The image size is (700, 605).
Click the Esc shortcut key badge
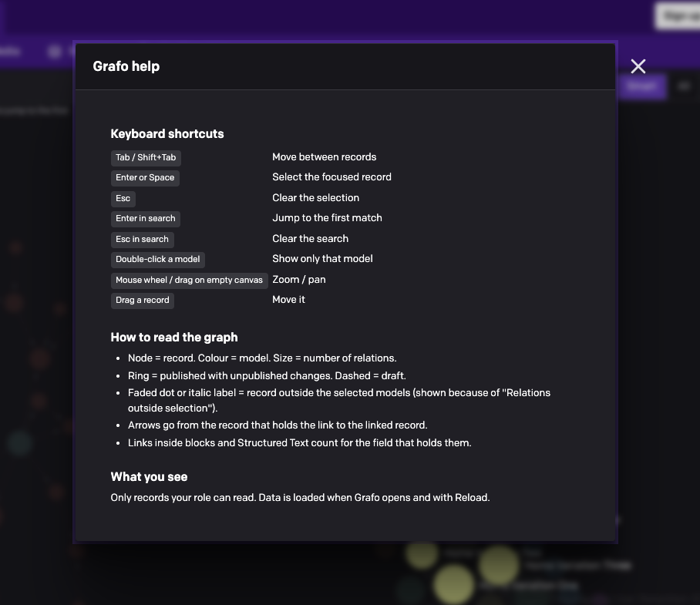[x=123, y=199]
